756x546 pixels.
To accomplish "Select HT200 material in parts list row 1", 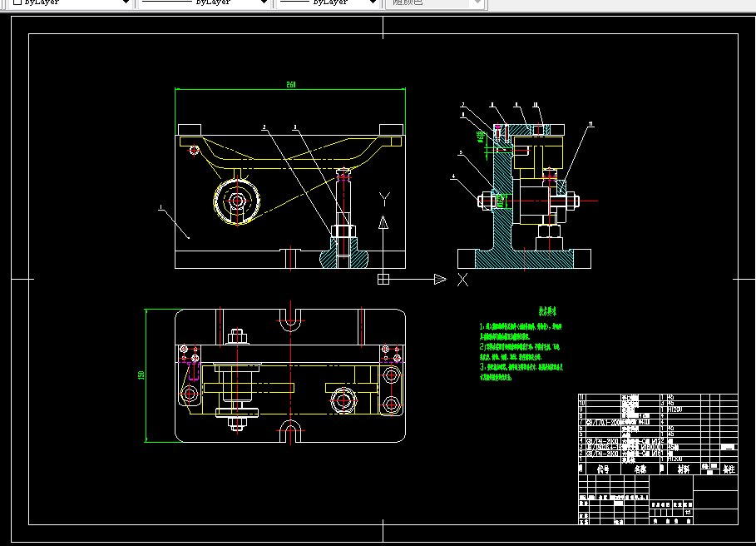I will click(x=675, y=459).
